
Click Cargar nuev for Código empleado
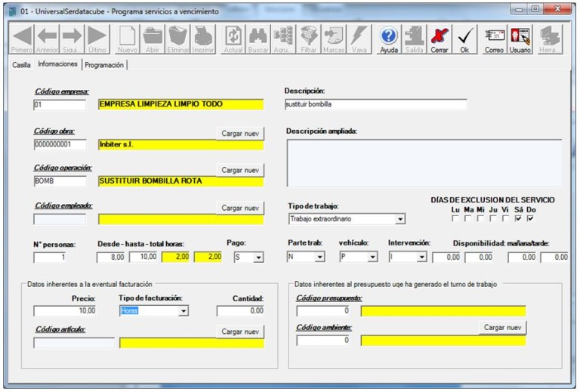pos(240,208)
